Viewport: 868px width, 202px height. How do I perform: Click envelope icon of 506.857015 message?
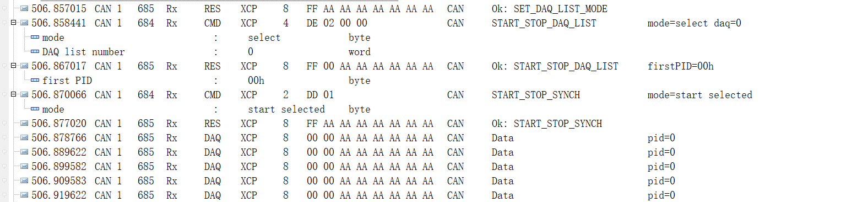click(24, 9)
